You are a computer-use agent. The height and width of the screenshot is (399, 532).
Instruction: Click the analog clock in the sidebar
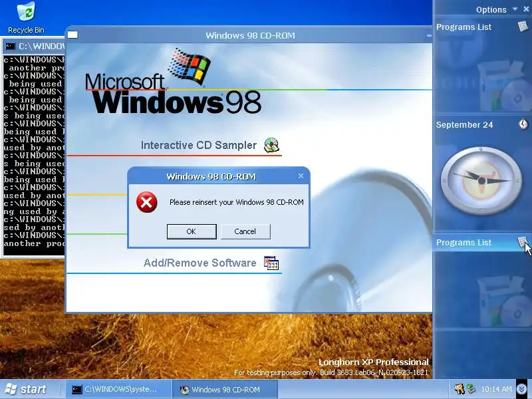(481, 180)
